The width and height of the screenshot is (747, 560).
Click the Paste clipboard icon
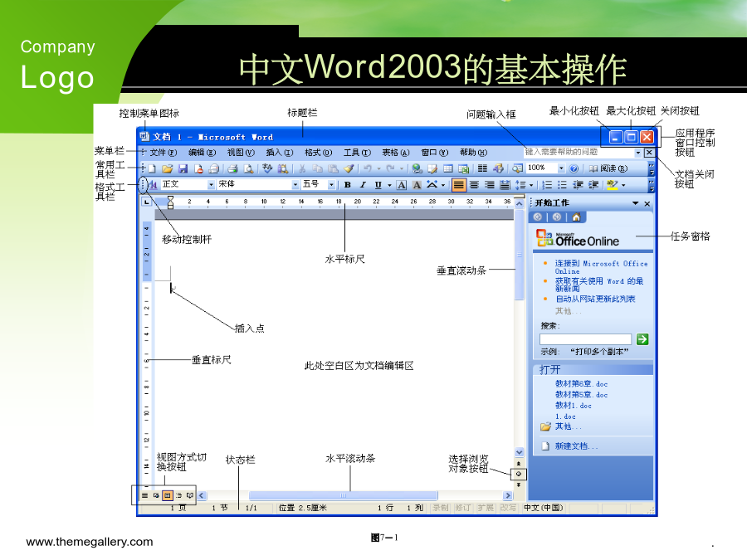point(333,168)
